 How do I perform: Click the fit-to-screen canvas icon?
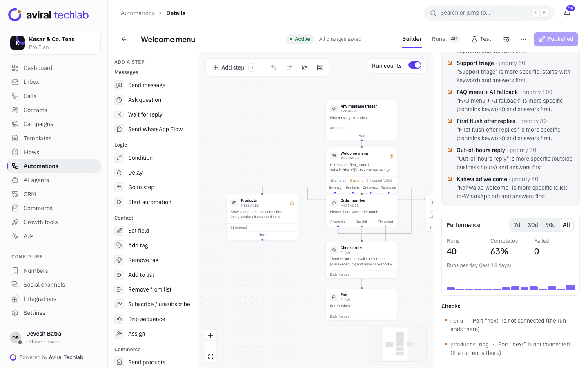(x=211, y=357)
